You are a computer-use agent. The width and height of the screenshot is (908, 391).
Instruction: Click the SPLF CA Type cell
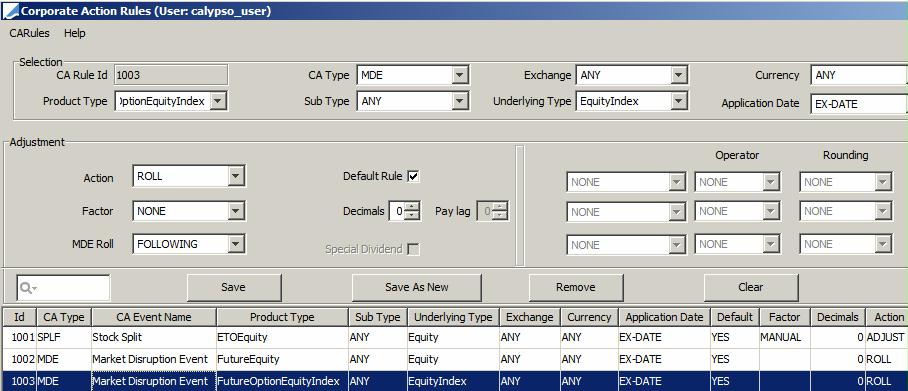click(64, 337)
